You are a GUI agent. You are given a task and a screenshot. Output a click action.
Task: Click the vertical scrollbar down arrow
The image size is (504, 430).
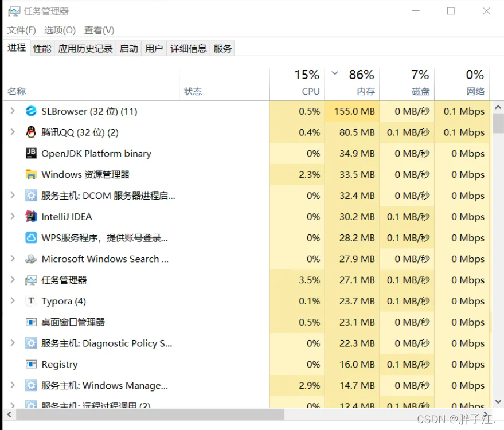pos(498,401)
